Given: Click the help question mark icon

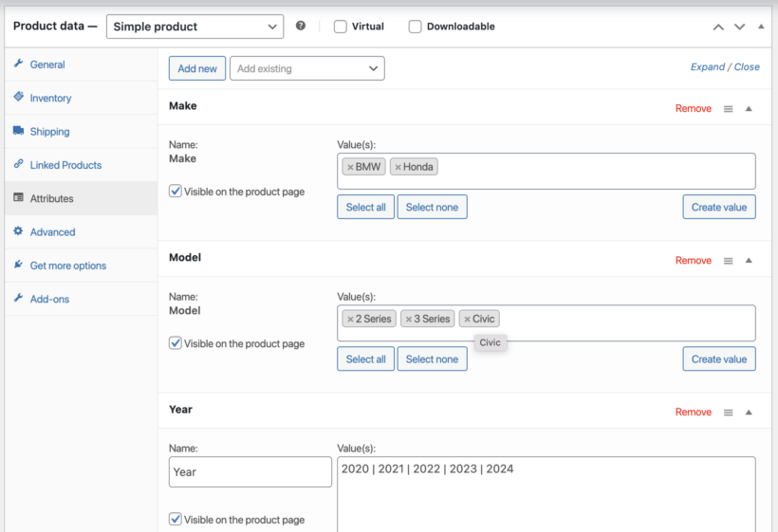Looking at the screenshot, I should coord(300,26).
